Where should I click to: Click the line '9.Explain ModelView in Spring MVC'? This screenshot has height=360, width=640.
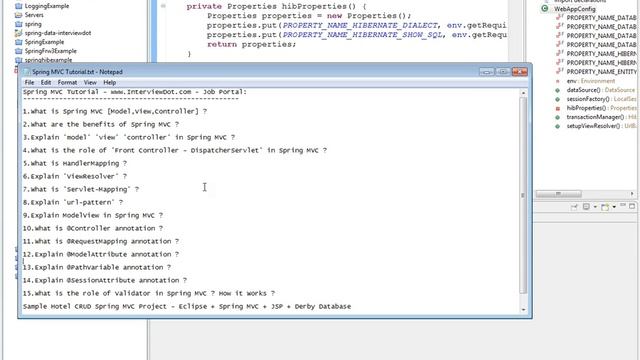[x=93, y=216]
